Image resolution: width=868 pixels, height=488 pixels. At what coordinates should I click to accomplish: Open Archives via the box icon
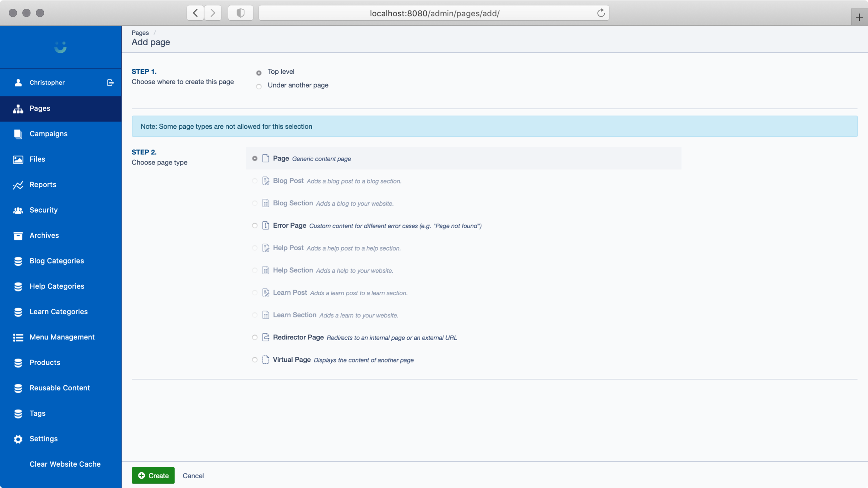[x=18, y=236]
